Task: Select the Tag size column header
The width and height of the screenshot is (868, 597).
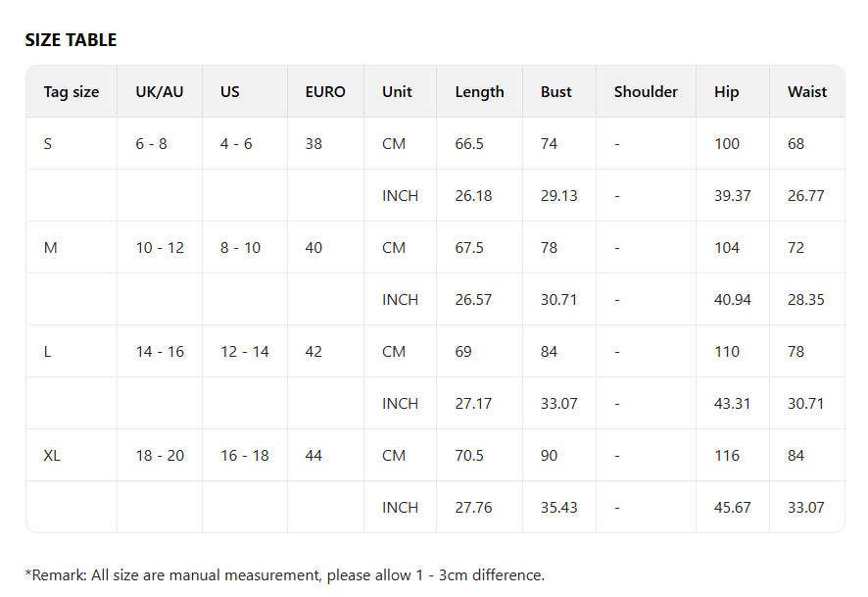Action: [x=72, y=92]
